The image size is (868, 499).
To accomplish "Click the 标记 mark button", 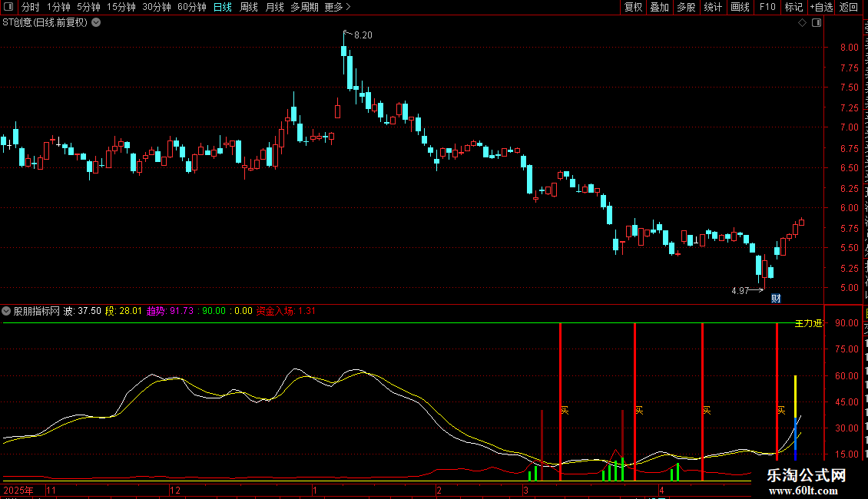I will coord(793,7).
